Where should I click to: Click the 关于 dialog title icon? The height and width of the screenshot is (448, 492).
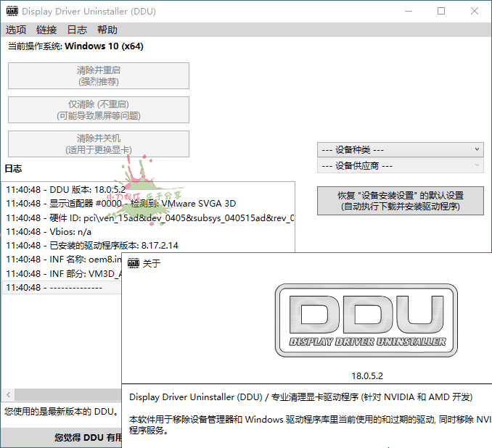[x=134, y=263]
